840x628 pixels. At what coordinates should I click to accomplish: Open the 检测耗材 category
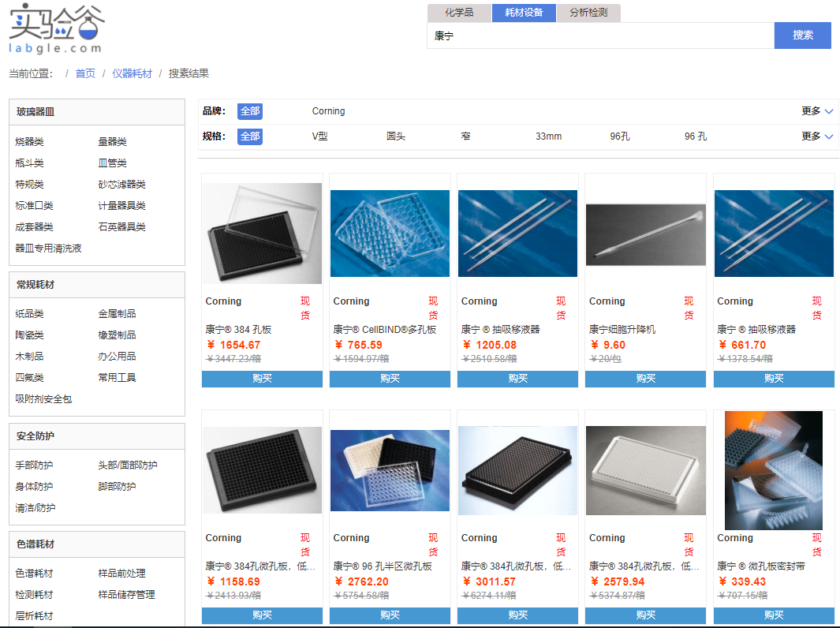pyautogui.click(x=34, y=595)
